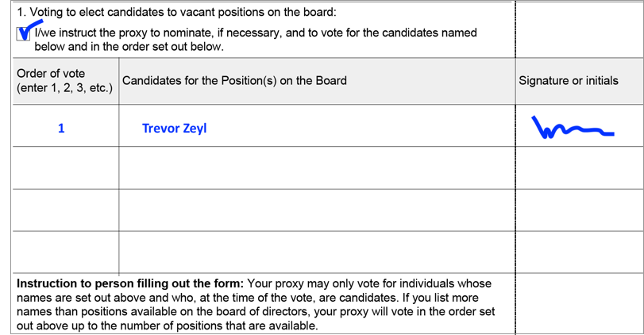Click the blank cell beside the voting heading
644x335 pixels.
point(580,29)
